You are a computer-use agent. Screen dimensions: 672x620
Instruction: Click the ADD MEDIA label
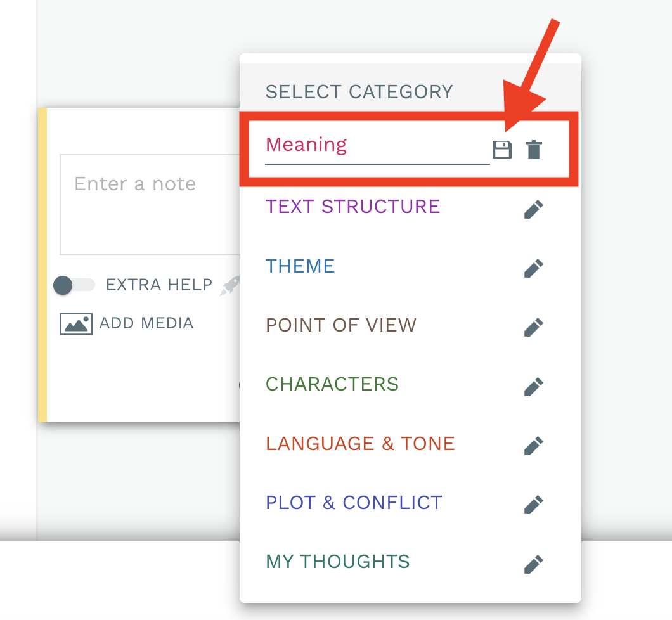tap(146, 323)
